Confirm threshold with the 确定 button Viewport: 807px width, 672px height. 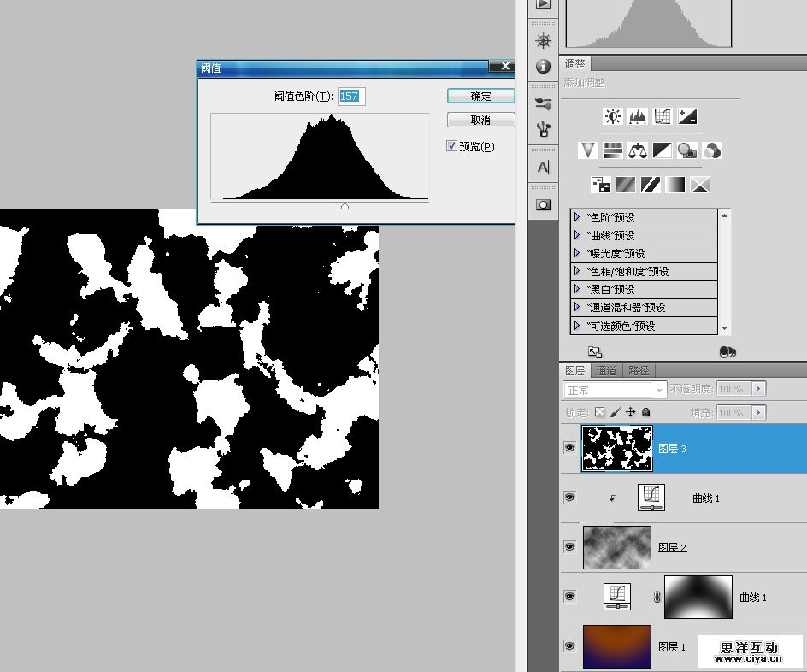[x=480, y=96]
